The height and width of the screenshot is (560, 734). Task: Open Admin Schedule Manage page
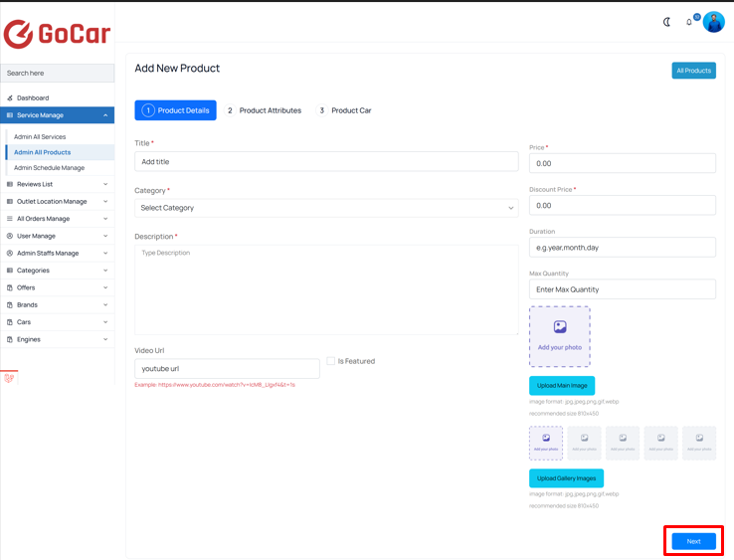tap(49, 168)
